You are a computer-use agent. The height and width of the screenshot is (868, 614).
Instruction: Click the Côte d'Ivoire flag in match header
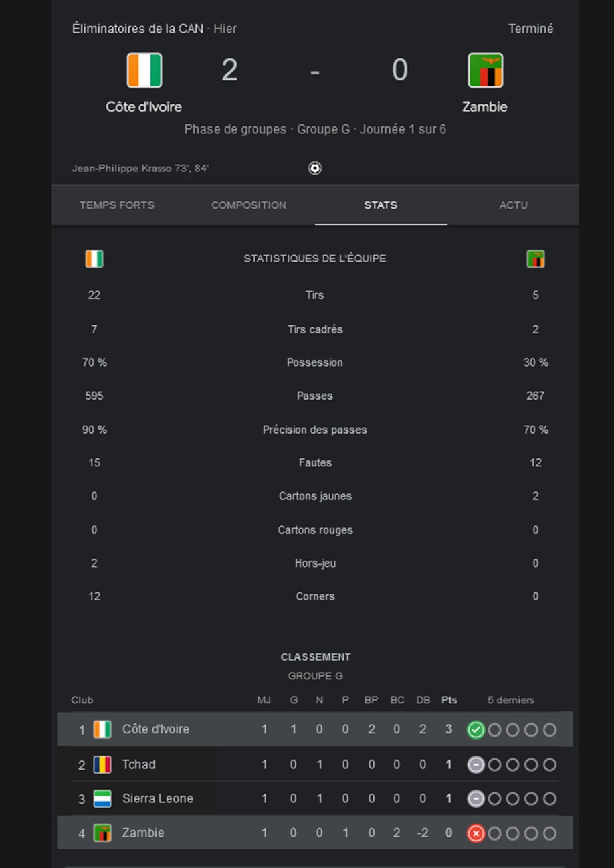[x=144, y=70]
